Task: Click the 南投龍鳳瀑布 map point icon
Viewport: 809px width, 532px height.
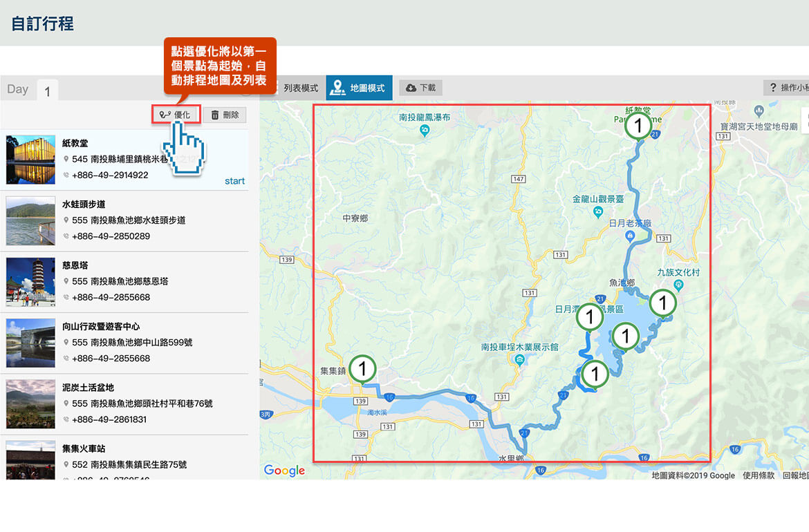Action: (x=425, y=131)
